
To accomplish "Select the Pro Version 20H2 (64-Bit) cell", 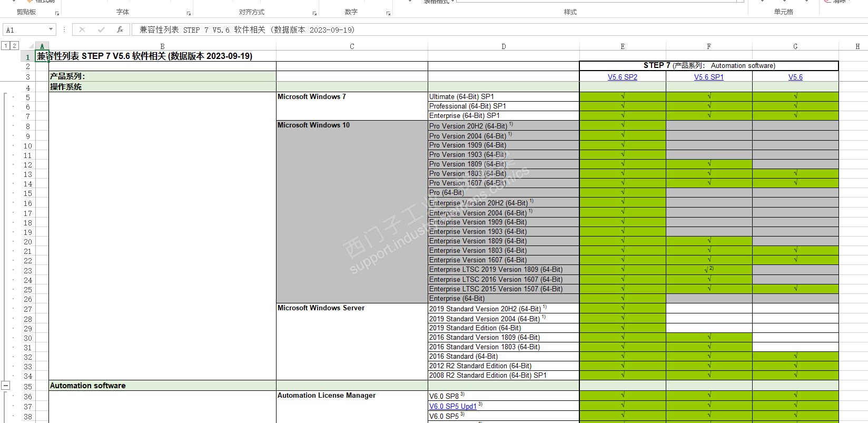I will pyautogui.click(x=504, y=125).
